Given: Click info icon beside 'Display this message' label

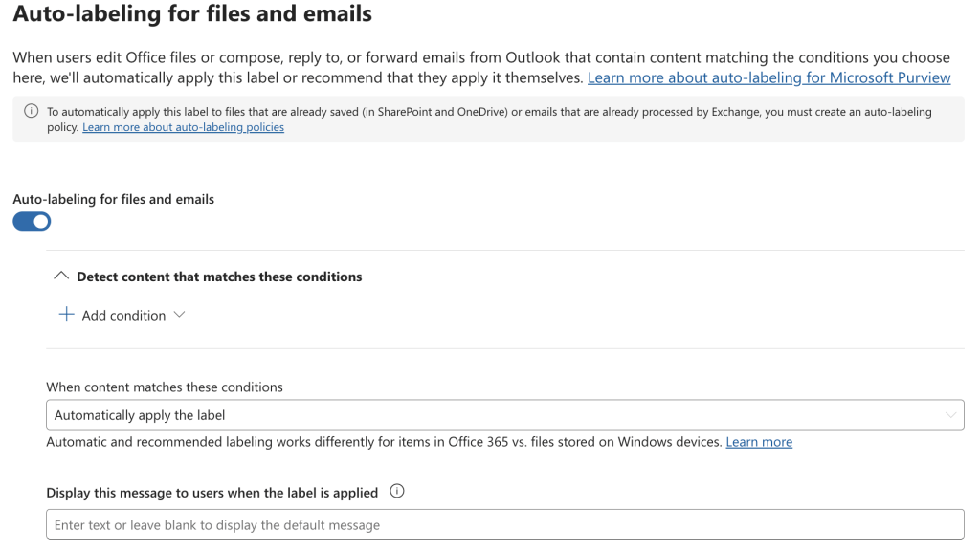Looking at the screenshot, I should 397,492.
